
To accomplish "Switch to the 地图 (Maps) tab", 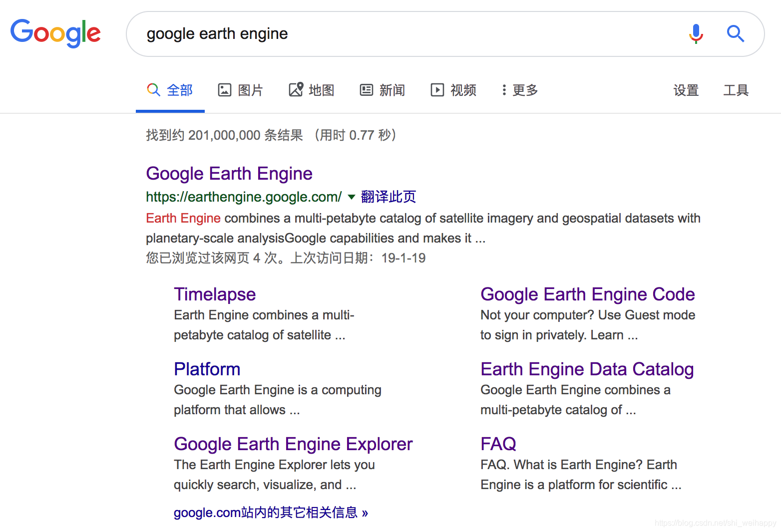I will pos(312,90).
